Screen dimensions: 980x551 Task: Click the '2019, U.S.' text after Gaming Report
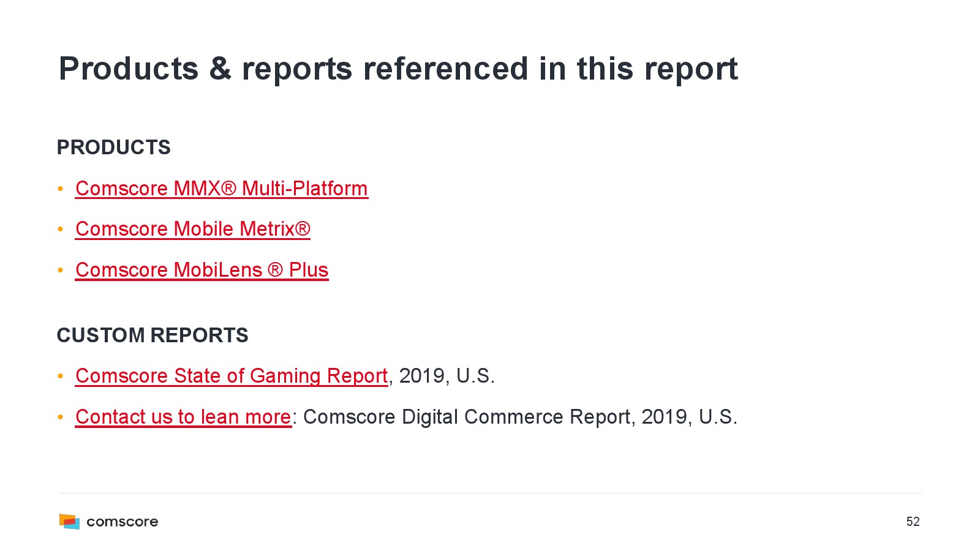point(447,376)
